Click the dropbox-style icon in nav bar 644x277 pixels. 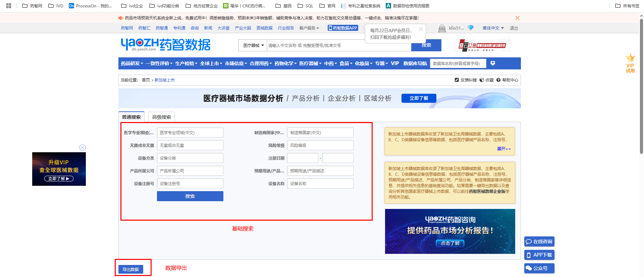click(493, 63)
